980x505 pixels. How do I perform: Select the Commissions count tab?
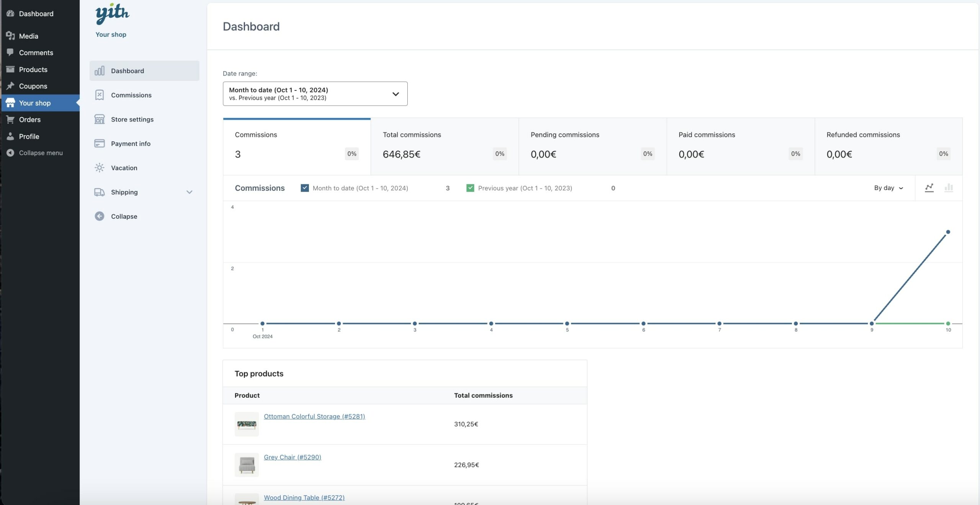[297, 146]
